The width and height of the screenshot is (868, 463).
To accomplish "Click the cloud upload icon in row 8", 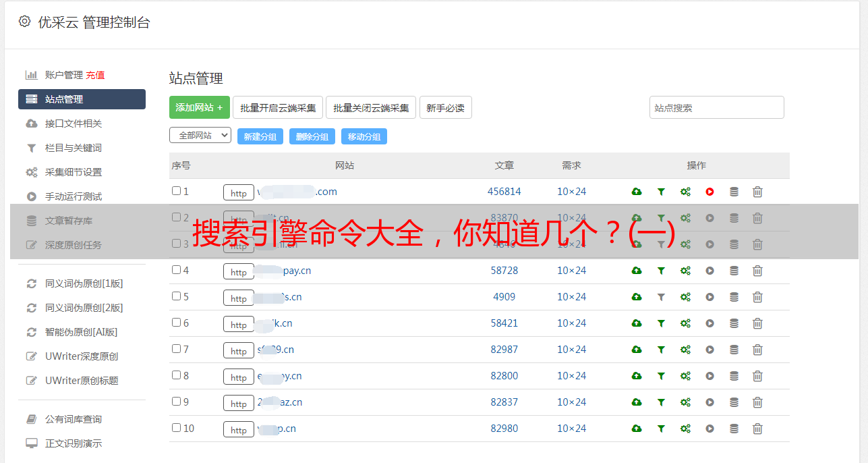I will [636, 376].
